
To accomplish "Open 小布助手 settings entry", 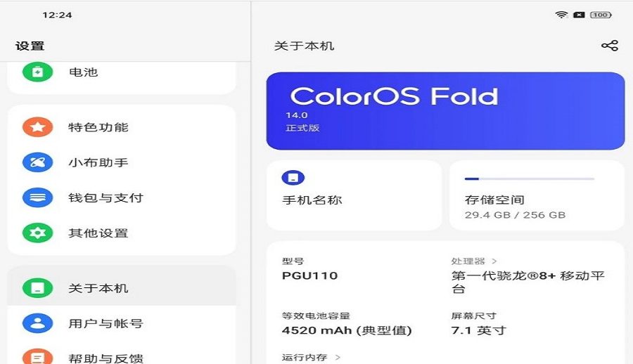I will pos(98,162).
